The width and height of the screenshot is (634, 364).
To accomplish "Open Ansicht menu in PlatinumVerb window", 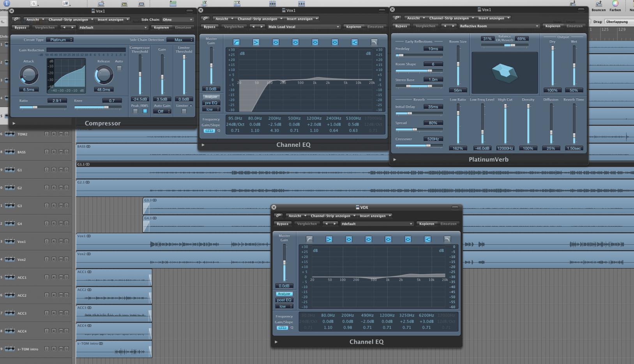I will [416, 18].
